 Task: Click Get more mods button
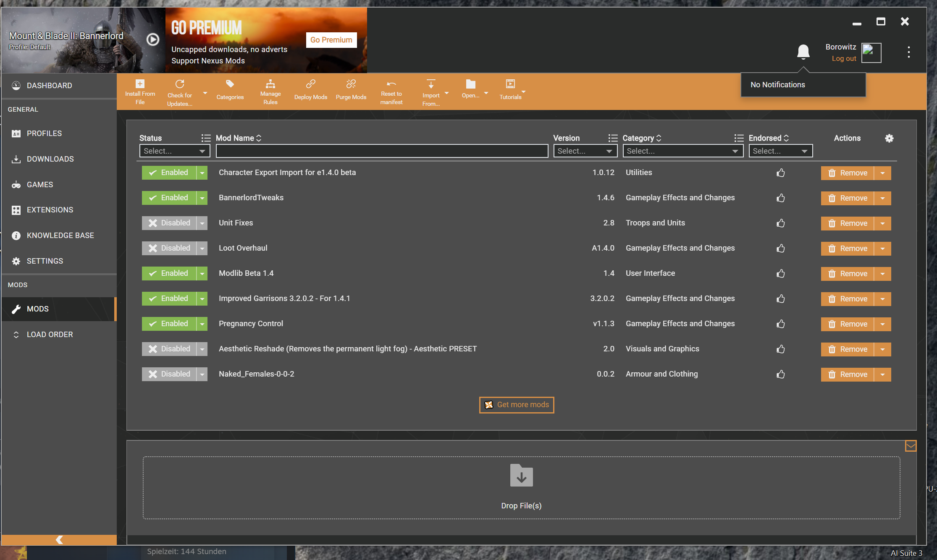(x=517, y=405)
